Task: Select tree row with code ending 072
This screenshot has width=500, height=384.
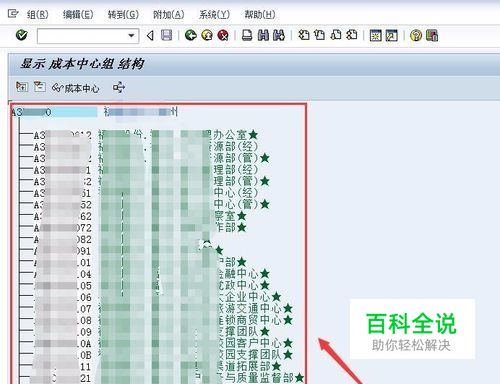Action: click(x=140, y=228)
